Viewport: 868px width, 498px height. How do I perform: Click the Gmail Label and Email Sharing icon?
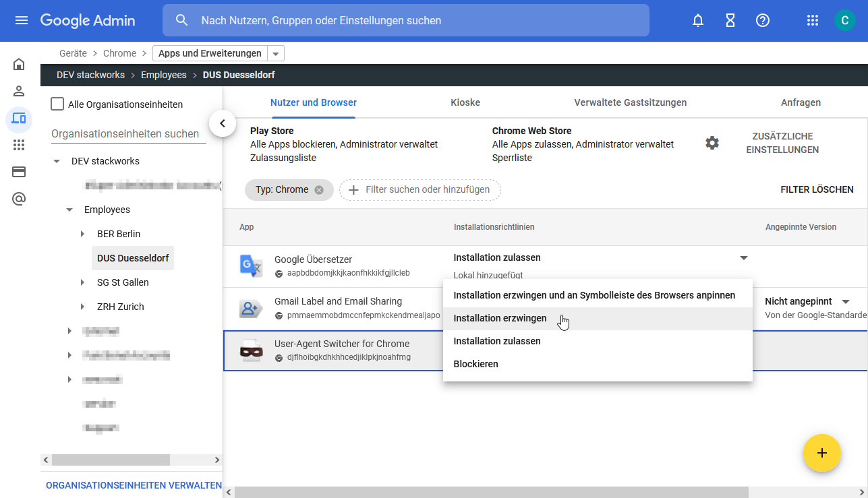[x=251, y=309]
